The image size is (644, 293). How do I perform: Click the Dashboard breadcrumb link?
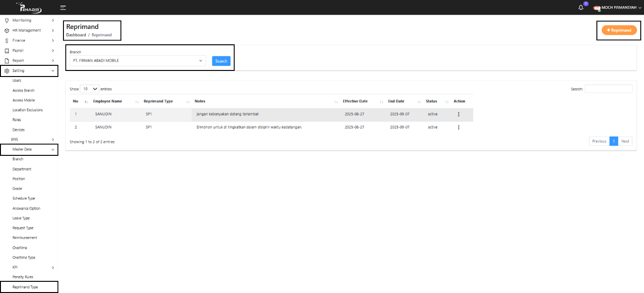76,35
